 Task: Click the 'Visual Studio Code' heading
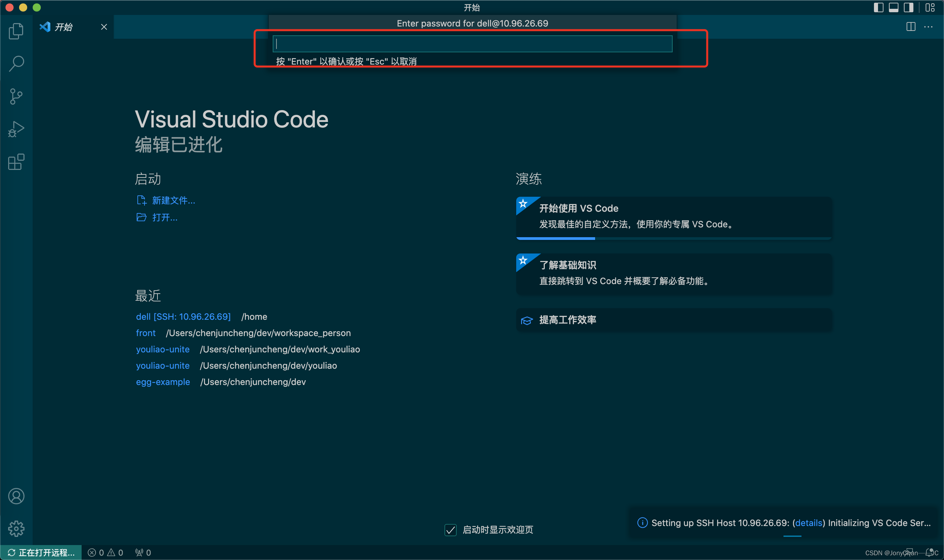coord(232,119)
